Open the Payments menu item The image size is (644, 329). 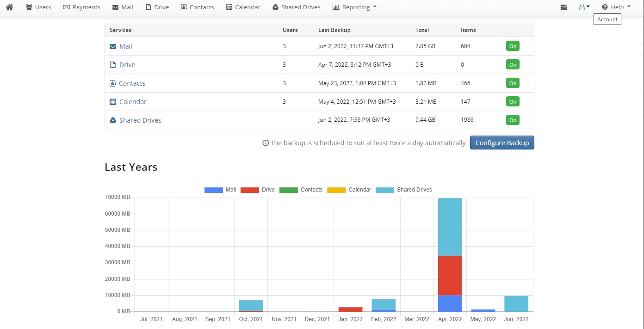[x=82, y=7]
